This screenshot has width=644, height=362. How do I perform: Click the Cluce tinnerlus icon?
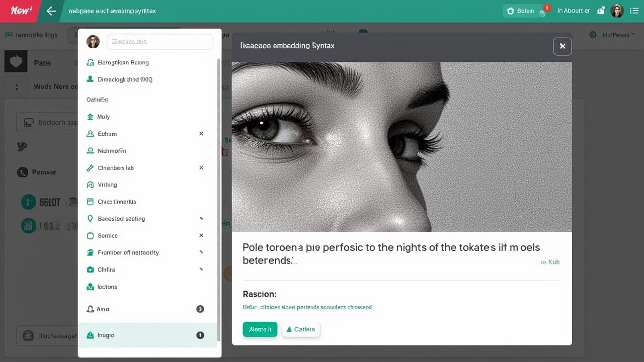(x=90, y=202)
